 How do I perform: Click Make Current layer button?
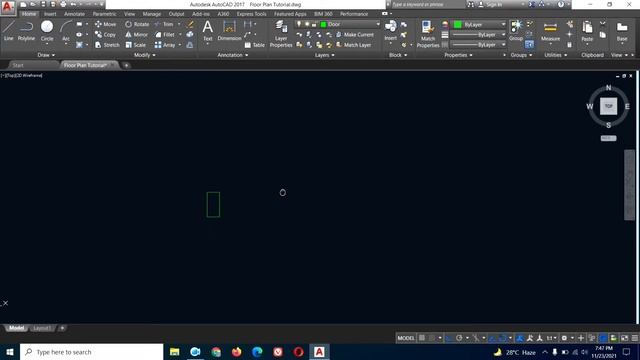pyautogui.click(x=355, y=35)
